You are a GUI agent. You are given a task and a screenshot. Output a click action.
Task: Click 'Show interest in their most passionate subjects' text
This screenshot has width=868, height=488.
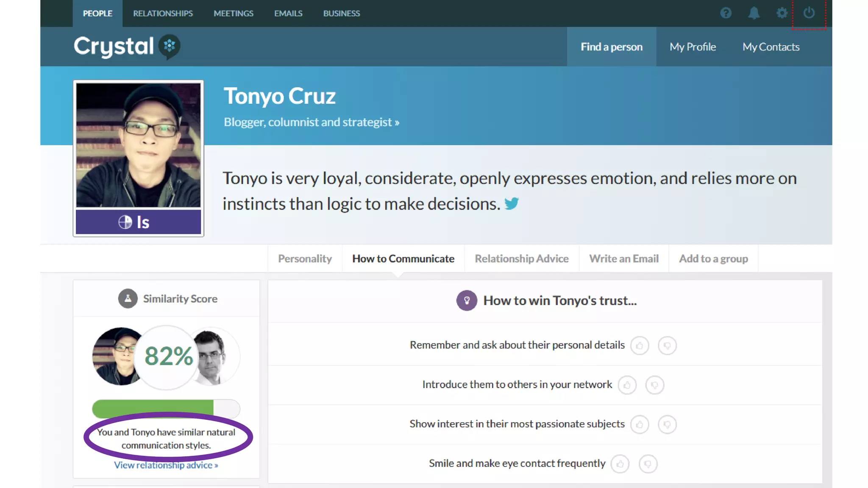click(517, 424)
